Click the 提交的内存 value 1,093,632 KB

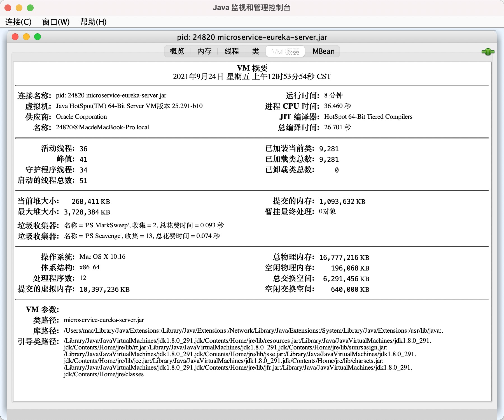342,201
